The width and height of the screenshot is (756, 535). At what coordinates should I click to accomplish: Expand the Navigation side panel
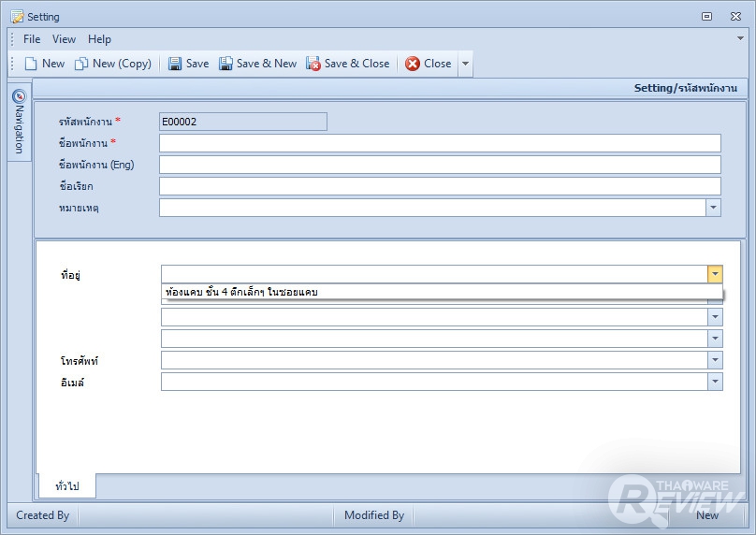(20, 122)
